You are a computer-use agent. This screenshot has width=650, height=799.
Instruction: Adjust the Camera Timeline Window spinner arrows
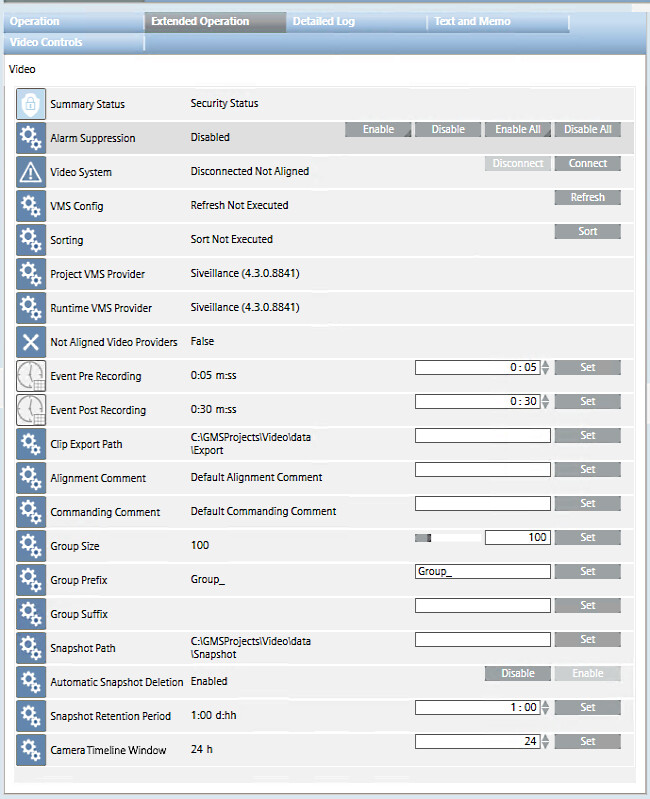pyautogui.click(x=545, y=742)
